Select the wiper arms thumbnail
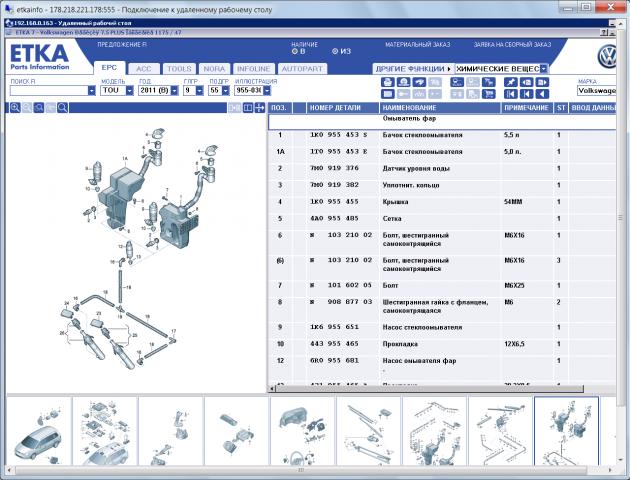 point(368,431)
